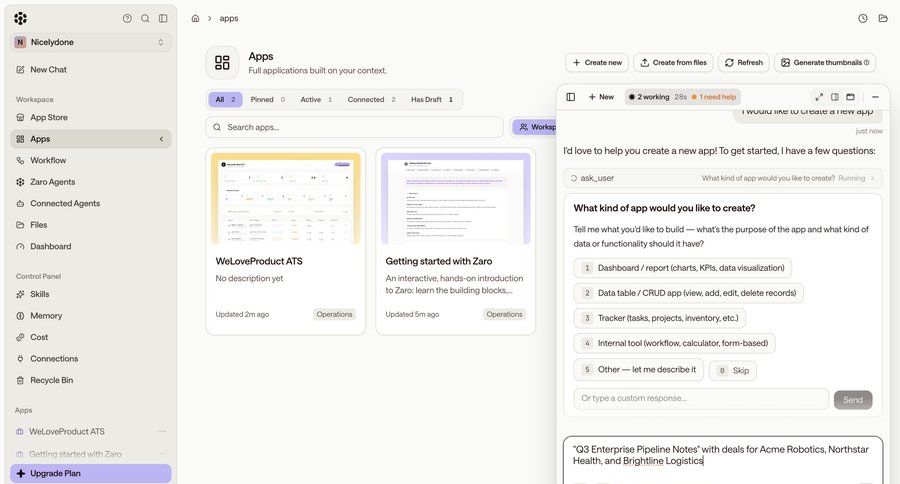900x484 pixels.
Task: Click Create from files button
Action: [673, 63]
